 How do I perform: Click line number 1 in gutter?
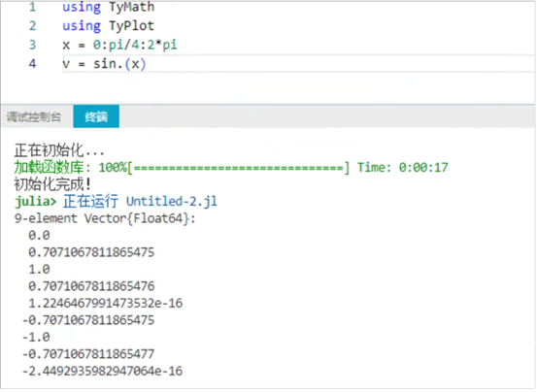pyautogui.click(x=33, y=7)
